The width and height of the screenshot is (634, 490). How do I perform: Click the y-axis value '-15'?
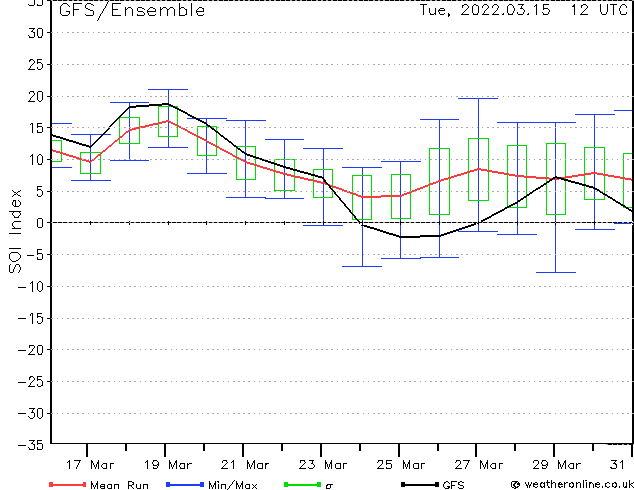31,318
